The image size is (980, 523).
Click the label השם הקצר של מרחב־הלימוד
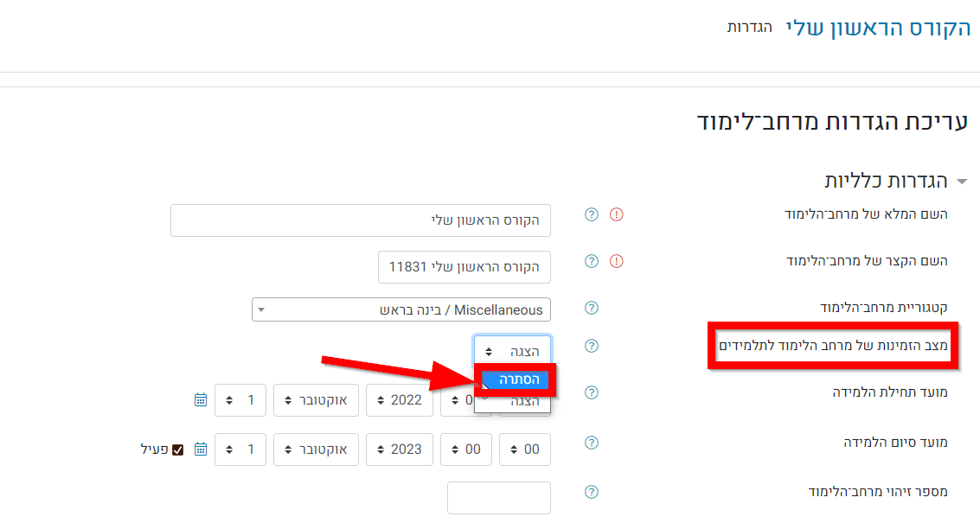[867, 261]
